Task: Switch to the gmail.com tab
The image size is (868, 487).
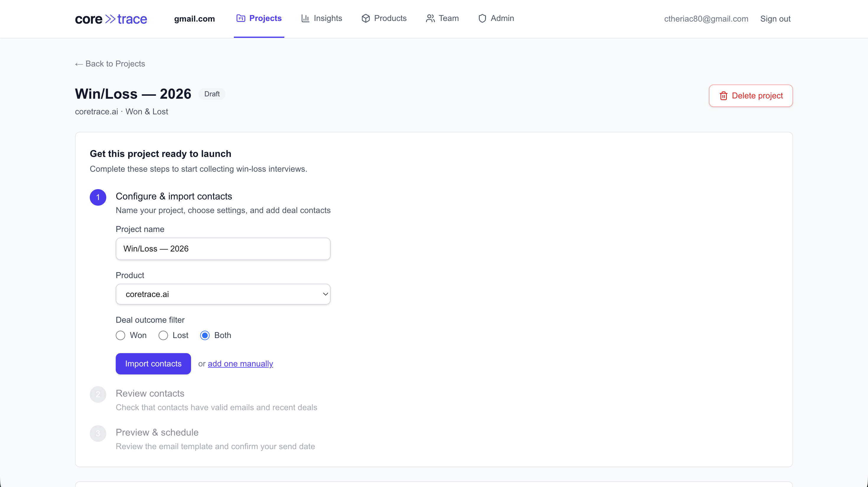Action: pyautogui.click(x=194, y=19)
